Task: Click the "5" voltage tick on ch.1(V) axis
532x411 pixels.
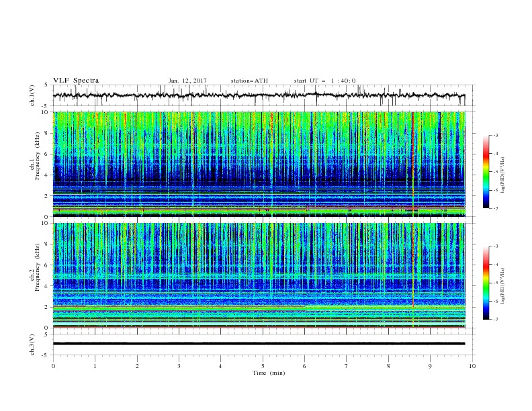Action: [48, 85]
